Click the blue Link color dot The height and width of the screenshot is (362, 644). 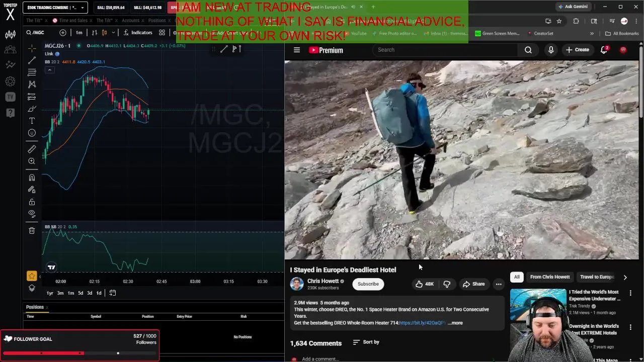pyautogui.click(x=57, y=54)
